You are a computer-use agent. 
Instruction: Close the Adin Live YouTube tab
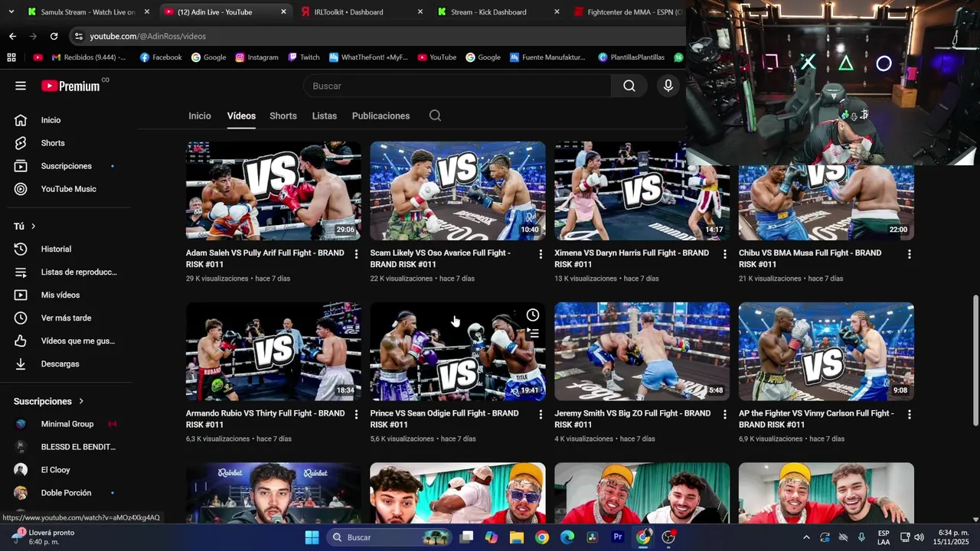pyautogui.click(x=283, y=12)
